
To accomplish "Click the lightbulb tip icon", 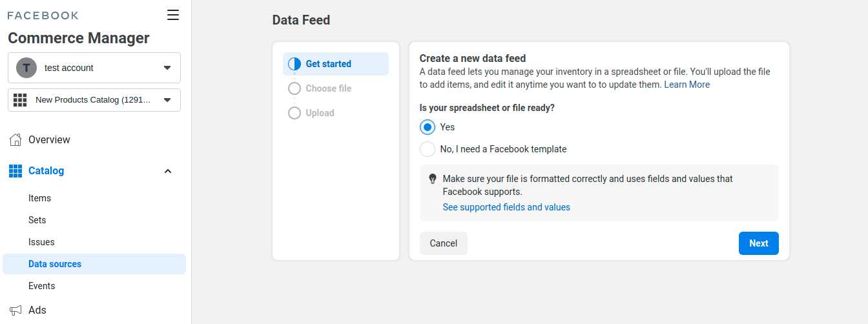I will pyautogui.click(x=433, y=179).
